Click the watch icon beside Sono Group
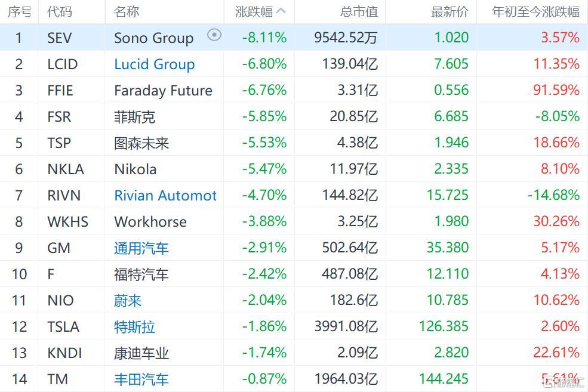 (x=214, y=35)
